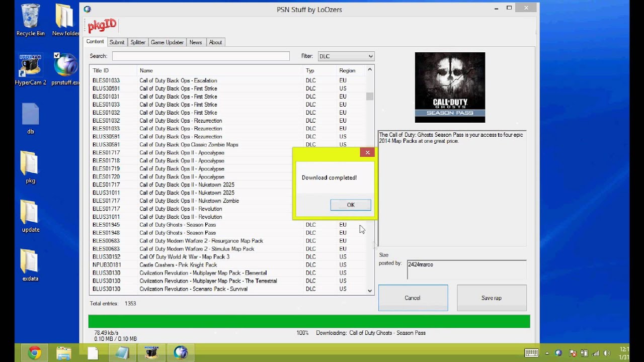Open the notepad-style taskbar app
Viewport: 644px width, 362px height.
pyautogui.click(x=122, y=353)
